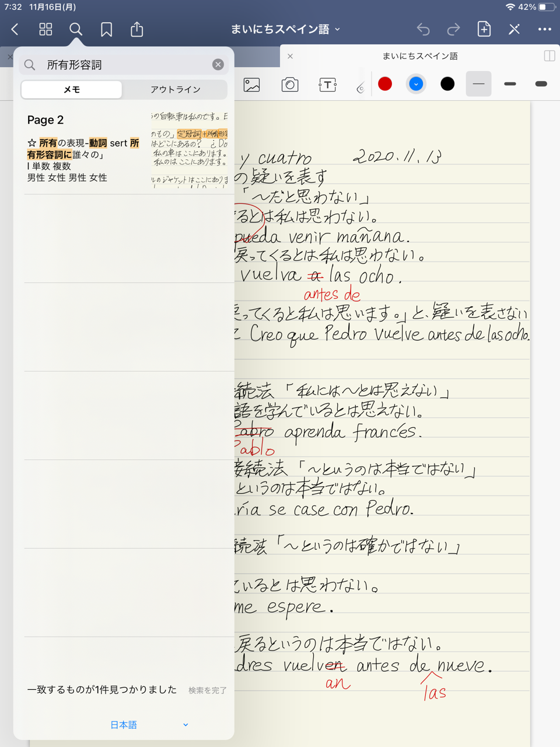This screenshot has width=560, height=747.
Task: Select the camera tool
Action: (x=290, y=85)
